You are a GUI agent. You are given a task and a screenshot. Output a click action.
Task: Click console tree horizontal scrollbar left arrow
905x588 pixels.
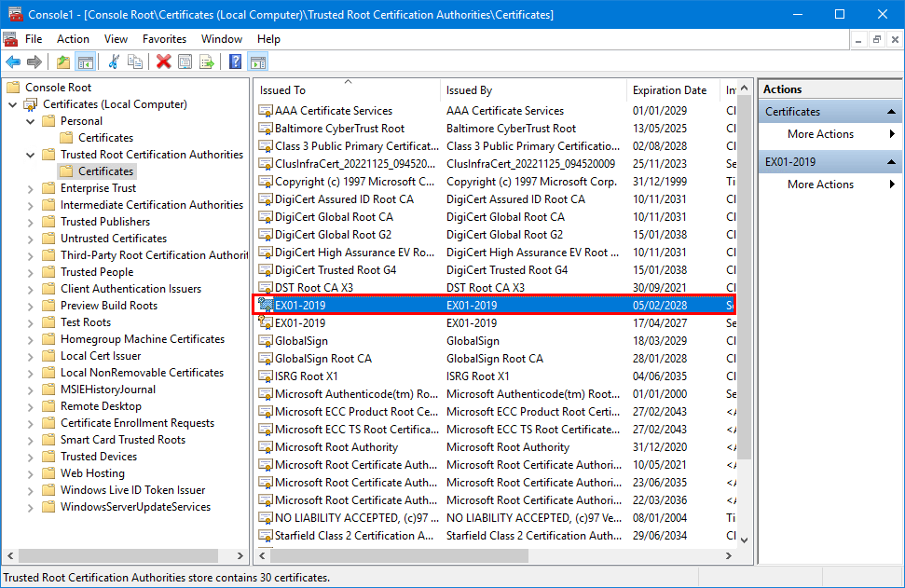(10, 555)
